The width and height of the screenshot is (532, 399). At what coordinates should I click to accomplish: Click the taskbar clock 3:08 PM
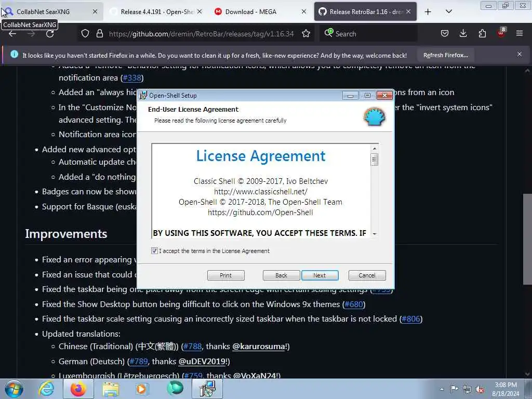point(506,385)
